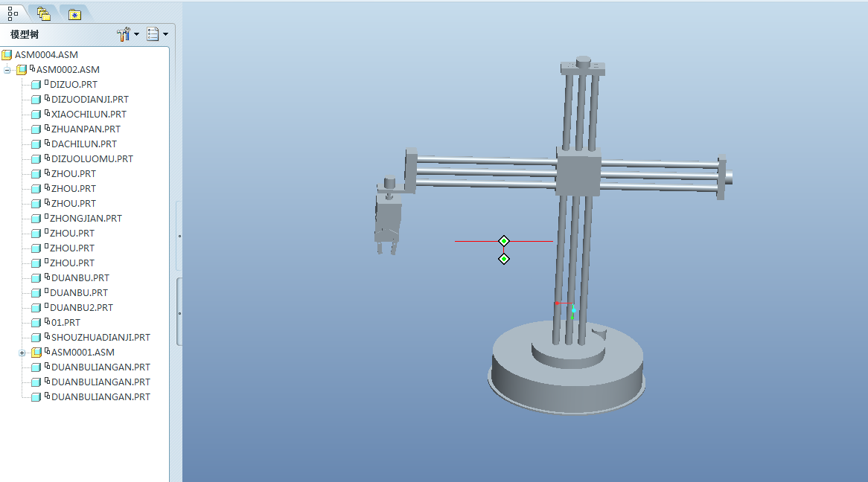Screen dimensions: 868x482
Task: Collapse the ASM0002.ASM subassembly node
Action: [7, 70]
